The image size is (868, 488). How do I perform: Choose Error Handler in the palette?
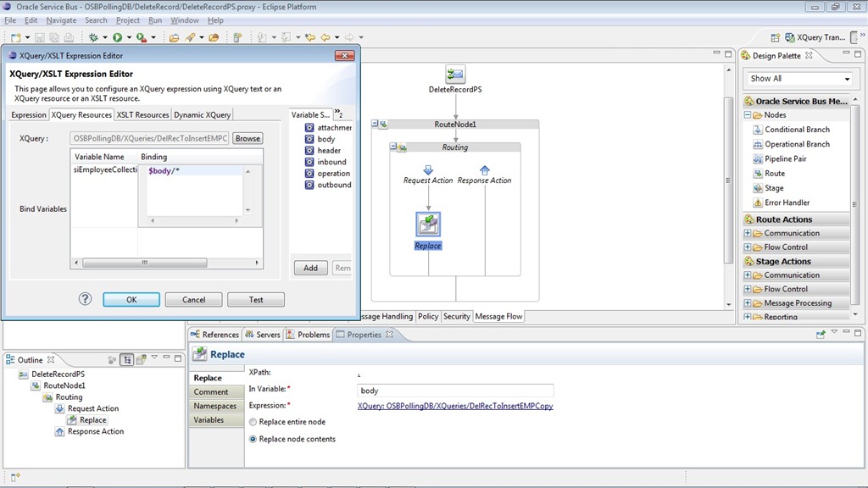787,202
